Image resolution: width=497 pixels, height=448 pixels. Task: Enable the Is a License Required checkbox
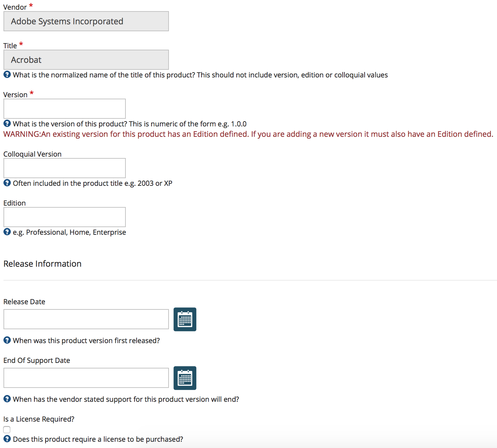pos(7,430)
